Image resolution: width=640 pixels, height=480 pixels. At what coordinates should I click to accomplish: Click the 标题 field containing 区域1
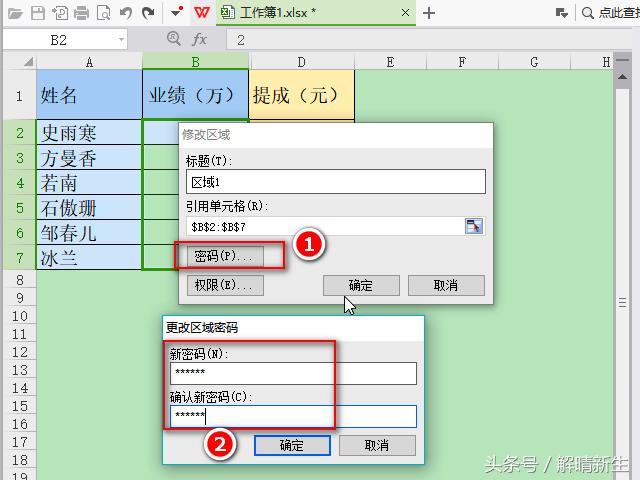click(336, 182)
